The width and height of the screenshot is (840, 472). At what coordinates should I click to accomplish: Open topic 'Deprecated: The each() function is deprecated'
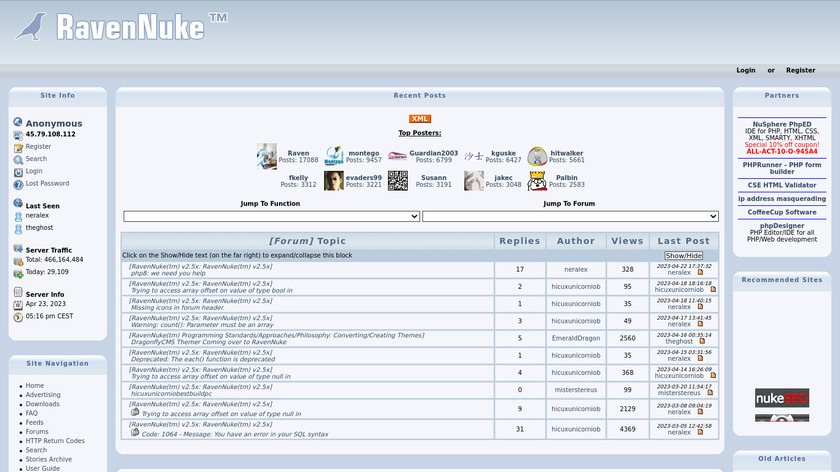tap(202, 359)
